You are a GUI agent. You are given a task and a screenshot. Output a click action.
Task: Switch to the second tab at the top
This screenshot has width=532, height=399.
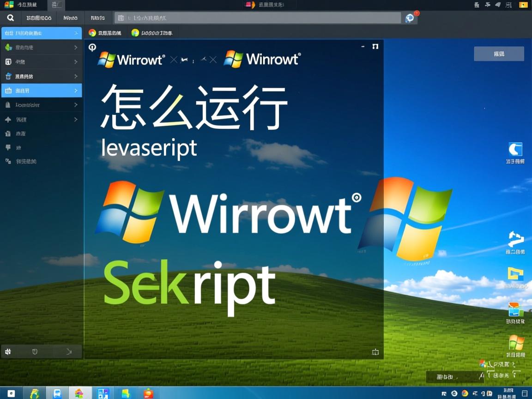tap(56, 5)
